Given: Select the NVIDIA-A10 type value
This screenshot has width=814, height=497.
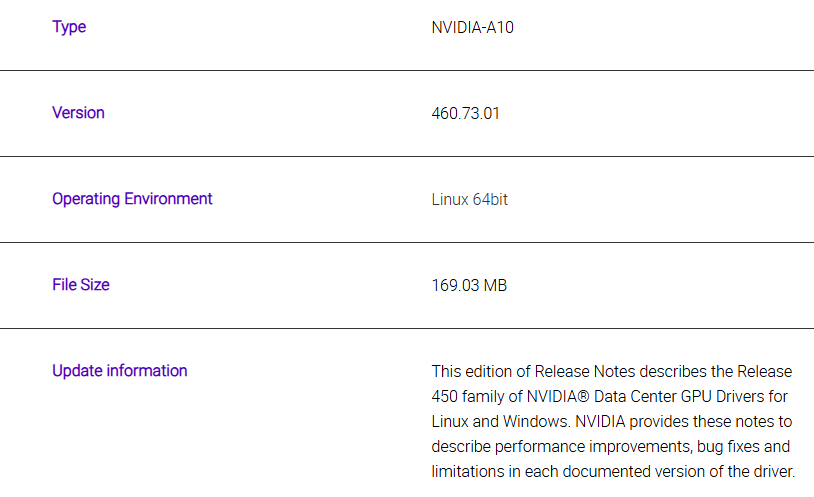Looking at the screenshot, I should tap(472, 27).
